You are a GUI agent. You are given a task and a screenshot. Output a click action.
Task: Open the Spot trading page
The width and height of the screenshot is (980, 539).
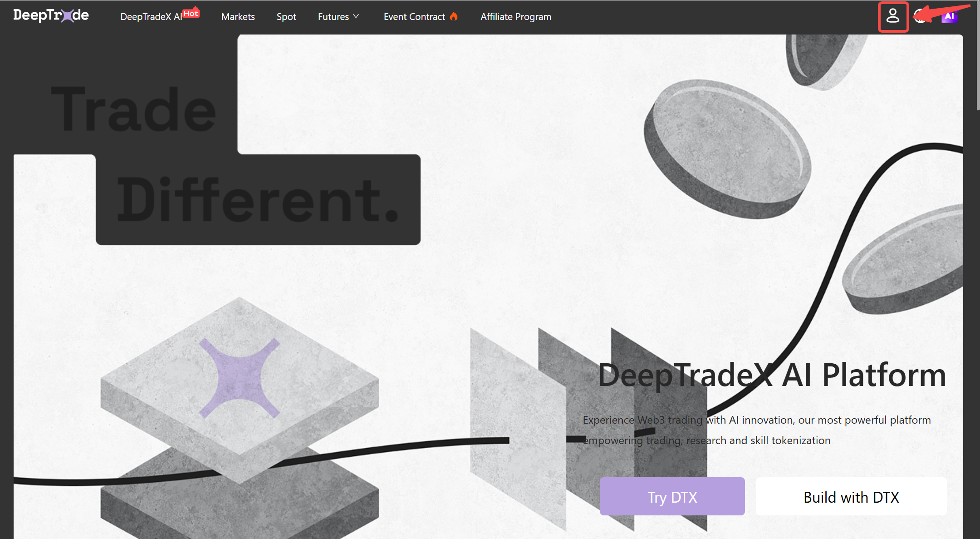286,17
